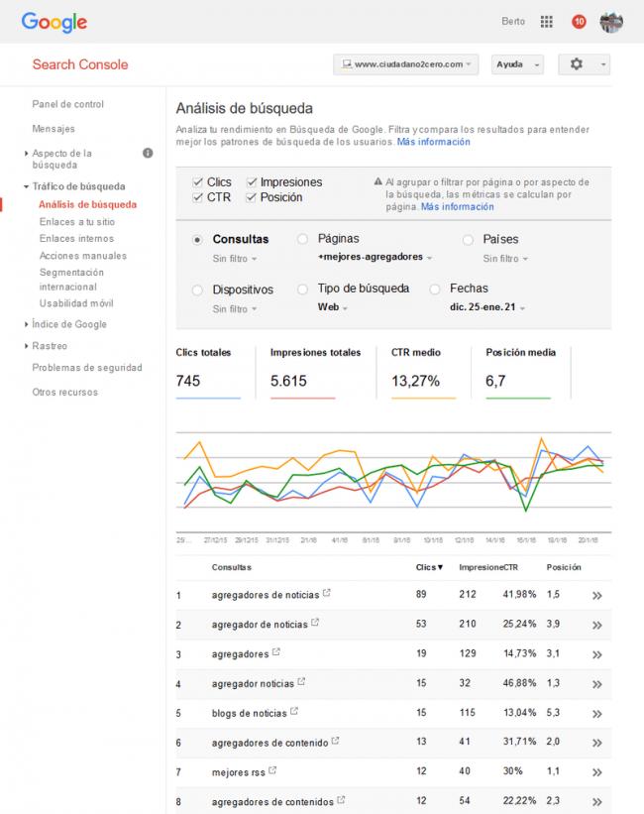Open the www.ciudadano2cero.com property dropdown
This screenshot has height=814, width=644.
[x=406, y=64]
